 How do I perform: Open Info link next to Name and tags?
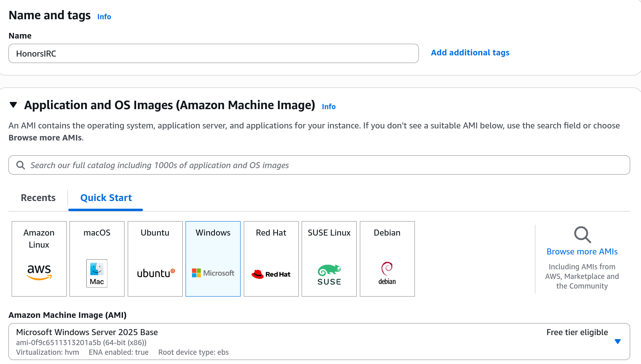click(x=104, y=17)
